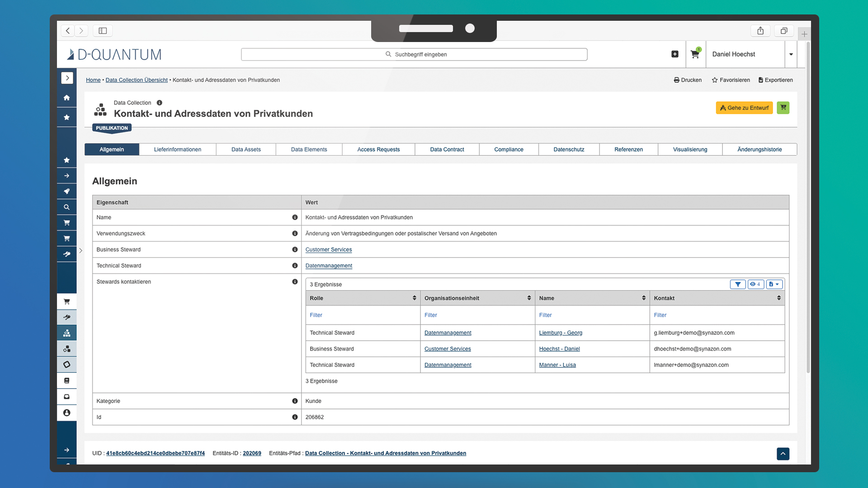
Task: Open the Änderungshistorie tab
Action: (759, 150)
